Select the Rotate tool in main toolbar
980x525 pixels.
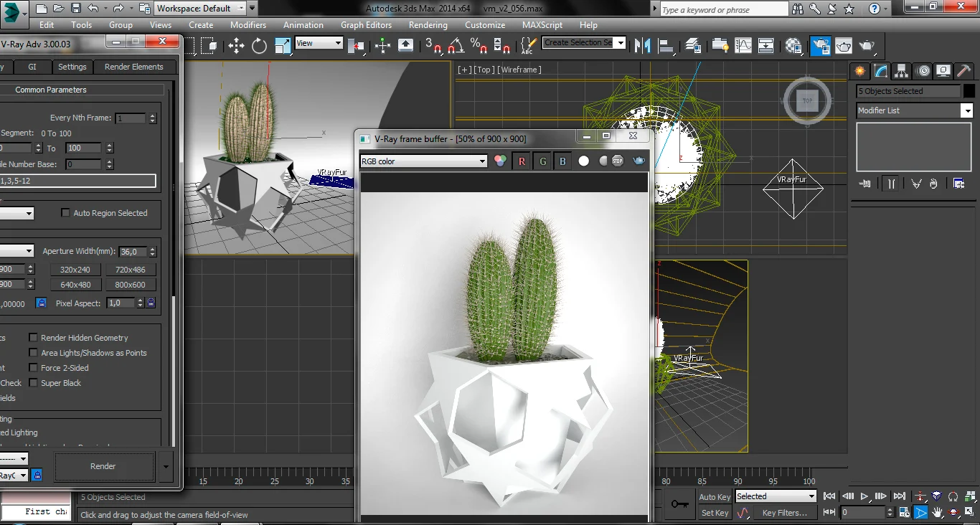point(259,46)
